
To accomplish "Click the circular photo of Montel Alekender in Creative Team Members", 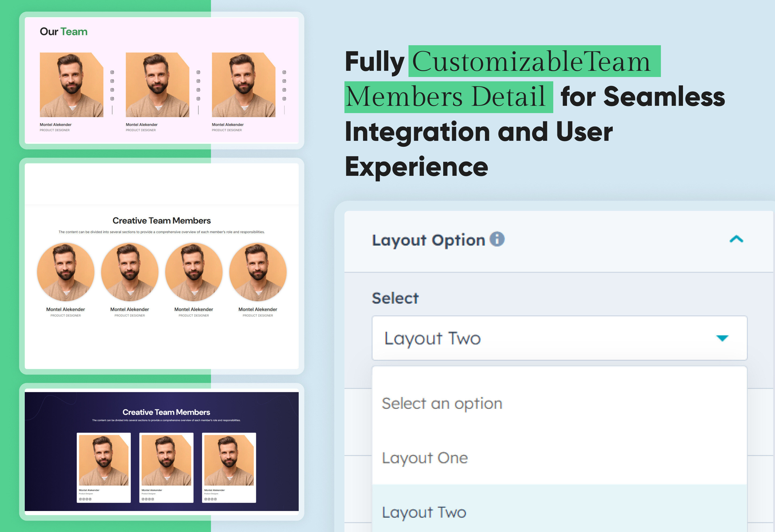I will pyautogui.click(x=66, y=272).
